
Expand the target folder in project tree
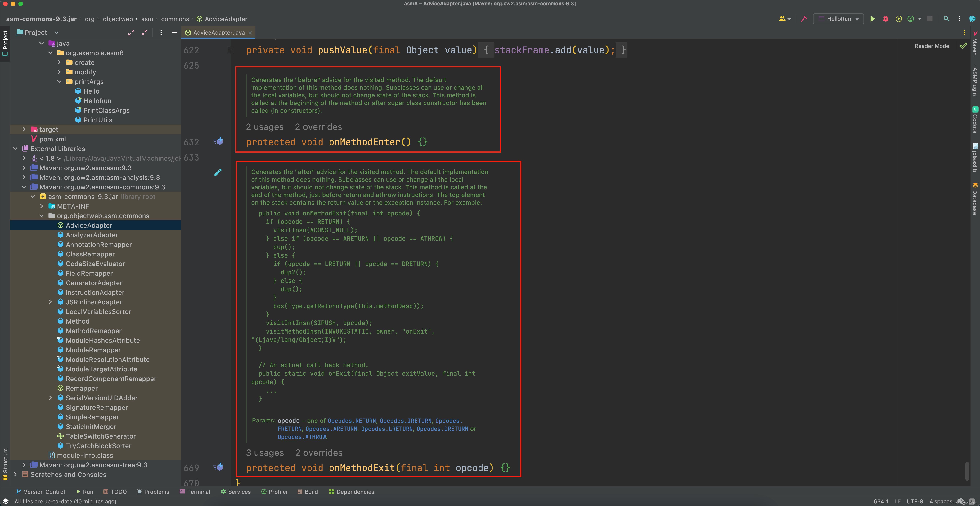point(24,129)
